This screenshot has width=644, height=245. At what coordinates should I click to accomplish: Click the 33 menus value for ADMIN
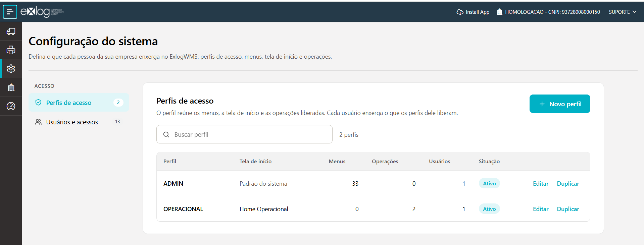point(355,184)
